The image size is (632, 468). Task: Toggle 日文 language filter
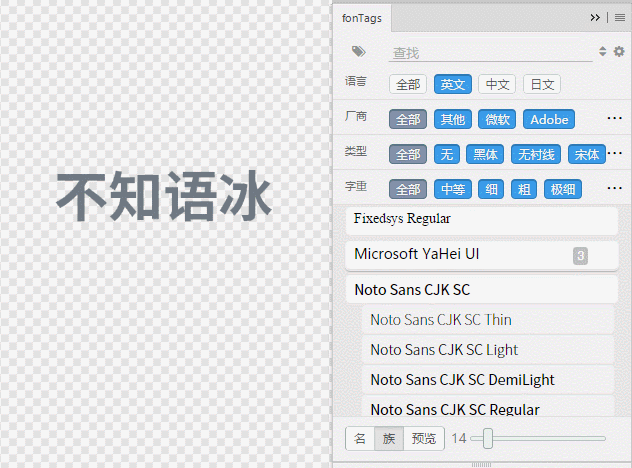click(x=542, y=84)
